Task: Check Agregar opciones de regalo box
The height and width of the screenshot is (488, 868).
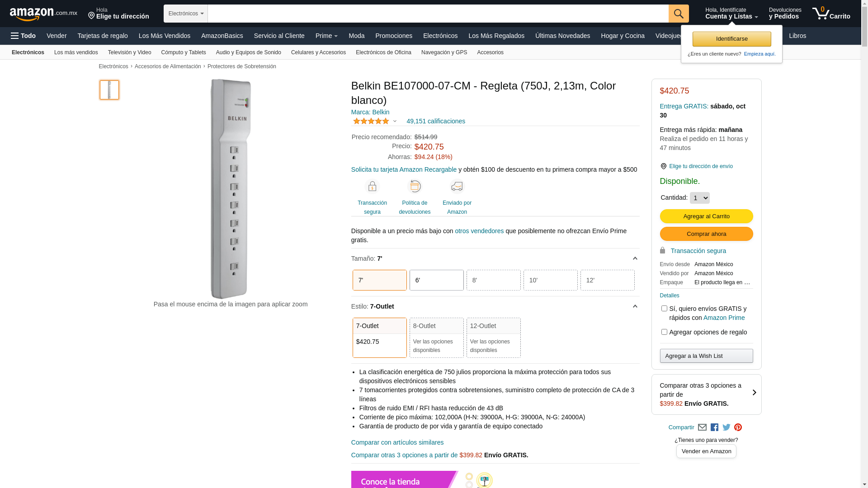Action: pos(664,332)
